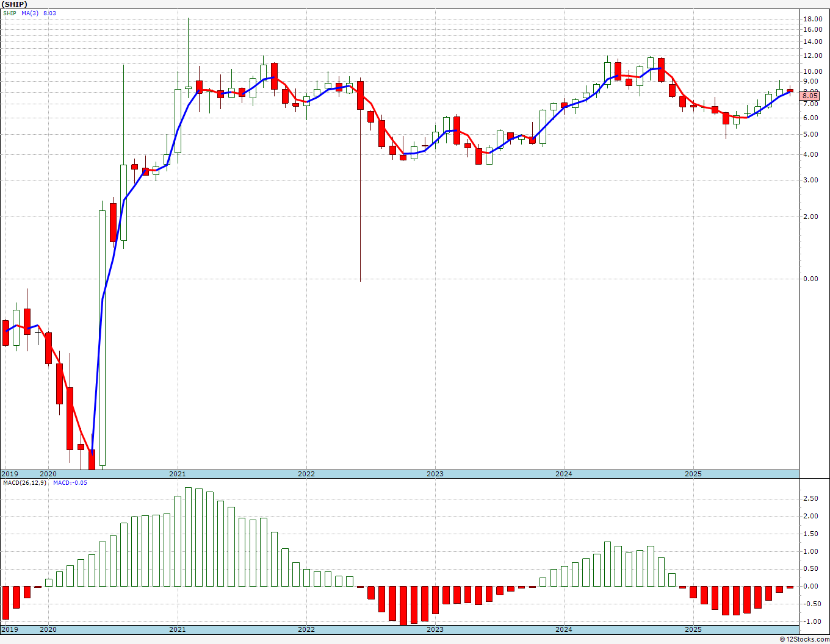Select 2021 on the price chart time axis
The image size is (830, 644).
[178, 474]
